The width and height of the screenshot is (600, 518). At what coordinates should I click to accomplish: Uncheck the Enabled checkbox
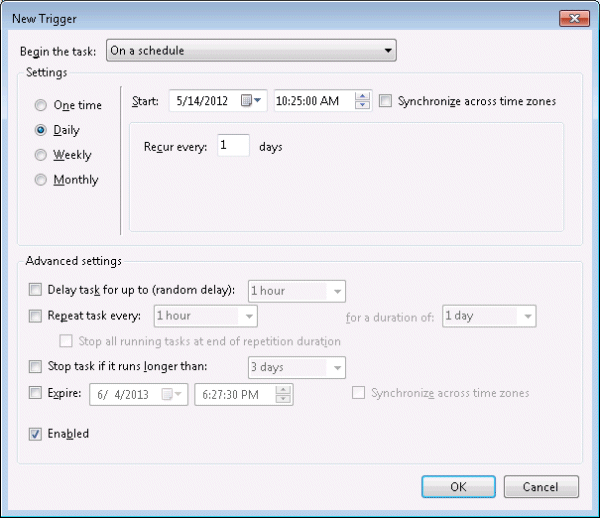35,434
